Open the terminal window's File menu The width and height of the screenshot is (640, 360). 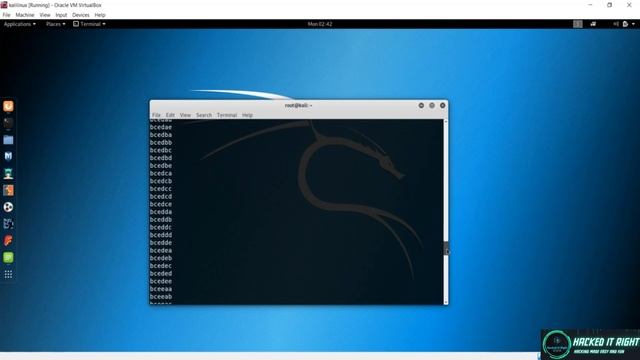[x=156, y=115]
